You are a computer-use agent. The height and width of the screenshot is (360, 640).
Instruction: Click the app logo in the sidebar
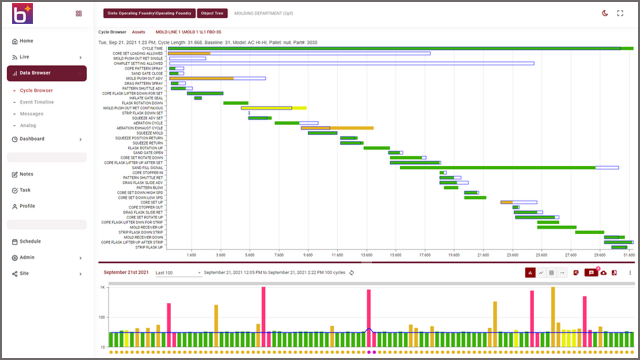22,13
